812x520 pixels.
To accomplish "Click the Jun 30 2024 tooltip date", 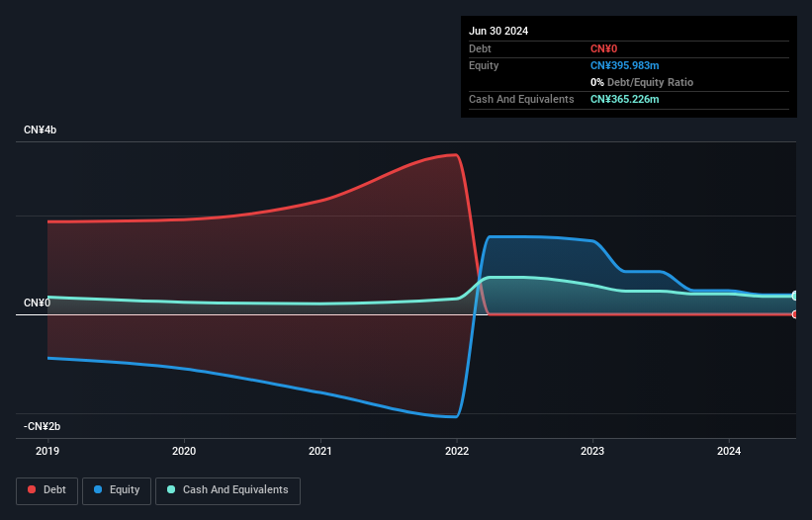I will click(498, 31).
